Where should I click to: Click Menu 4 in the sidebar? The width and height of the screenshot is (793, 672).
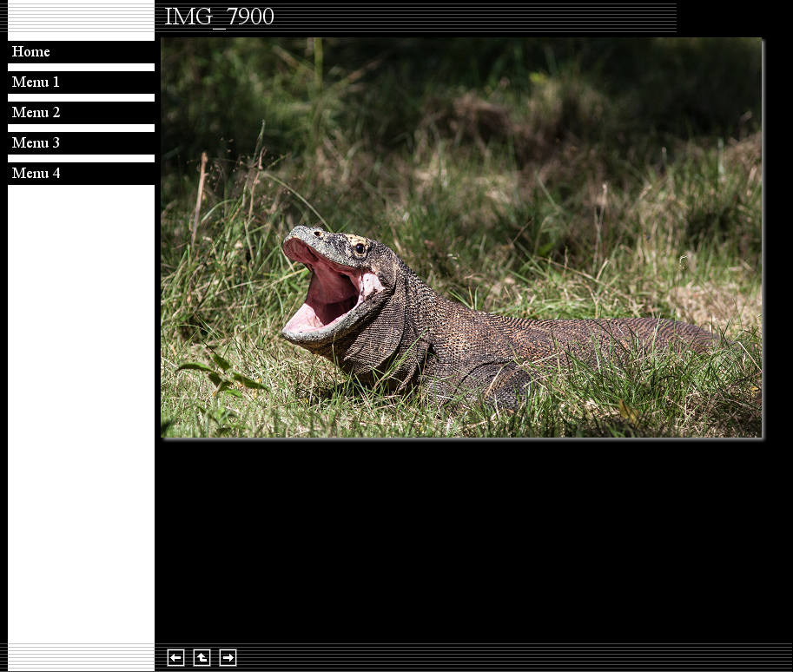coord(36,174)
